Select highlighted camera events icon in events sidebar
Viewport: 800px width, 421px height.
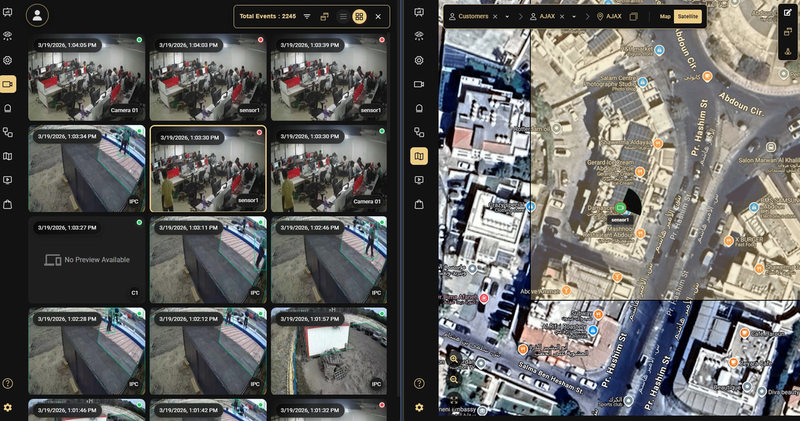tap(8, 84)
